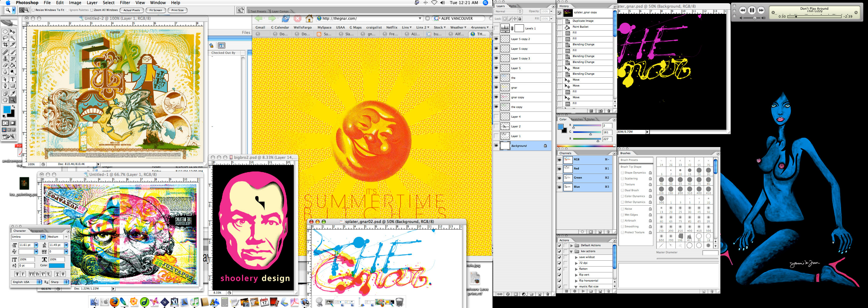
Task: Select the Move tool
Action: 12,32
